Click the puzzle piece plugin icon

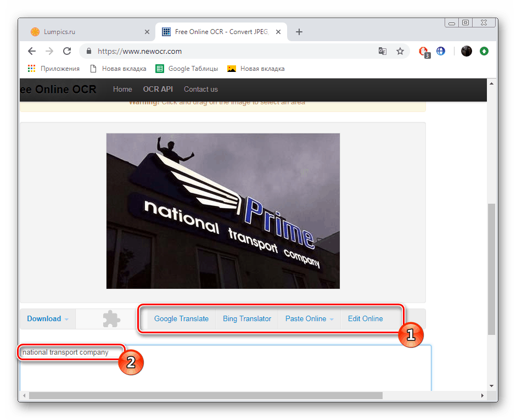click(111, 319)
